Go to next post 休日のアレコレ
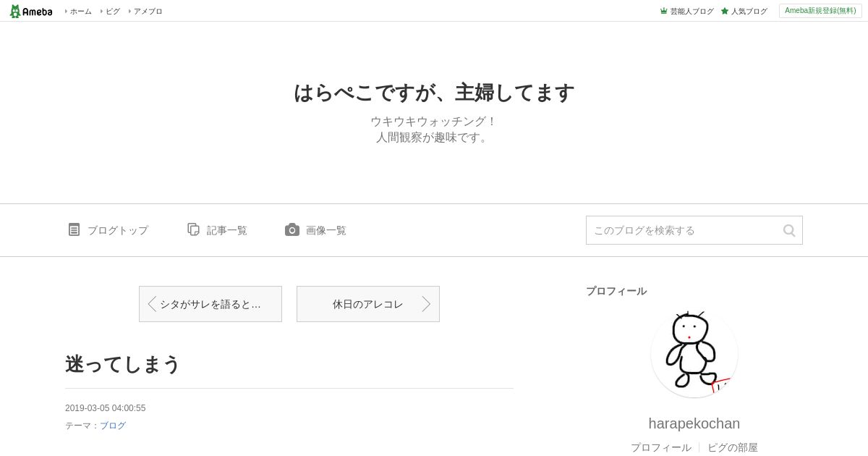This screenshot has width=868, height=456. tap(368, 304)
